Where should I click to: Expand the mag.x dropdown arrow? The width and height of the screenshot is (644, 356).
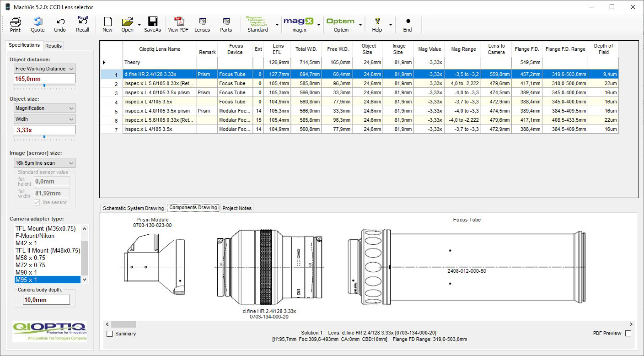[x=319, y=25]
